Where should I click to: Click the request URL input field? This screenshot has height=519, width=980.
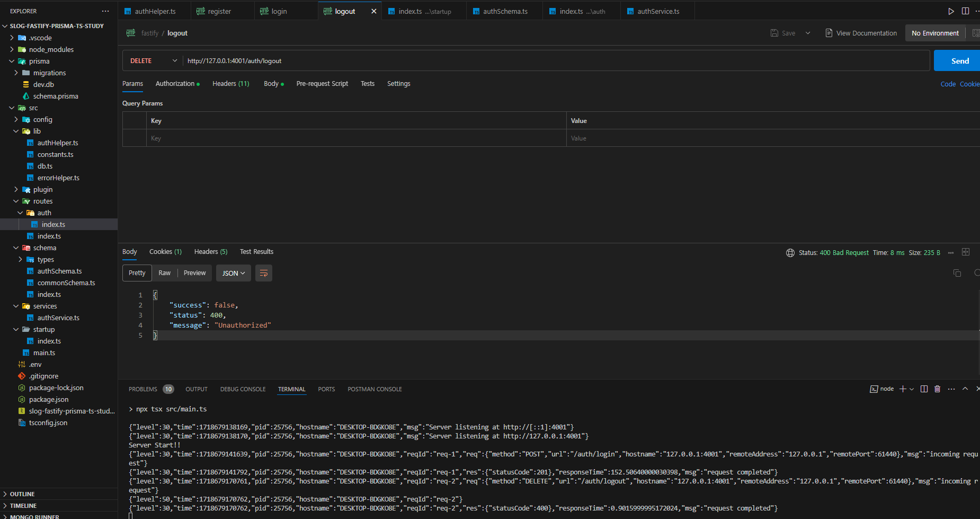[x=556, y=61]
